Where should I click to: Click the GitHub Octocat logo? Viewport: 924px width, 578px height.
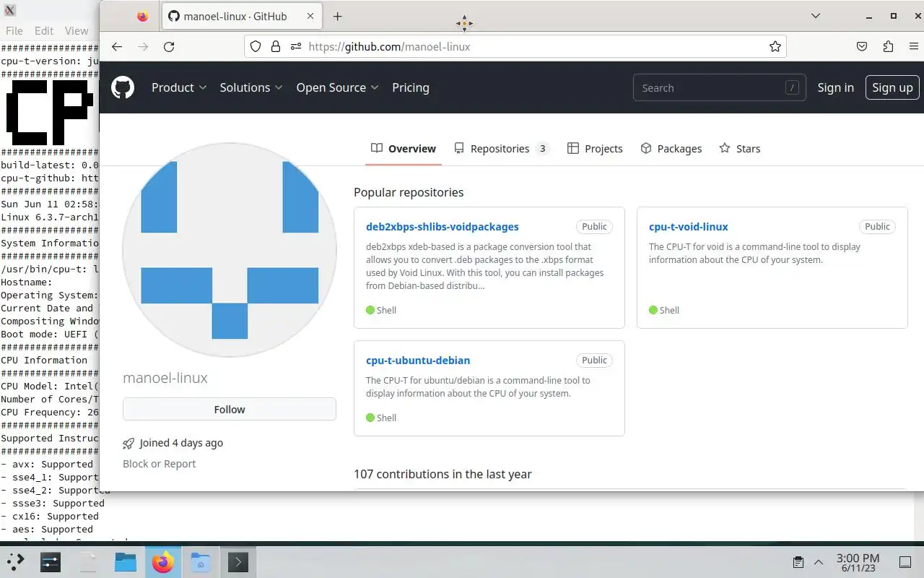click(x=123, y=87)
